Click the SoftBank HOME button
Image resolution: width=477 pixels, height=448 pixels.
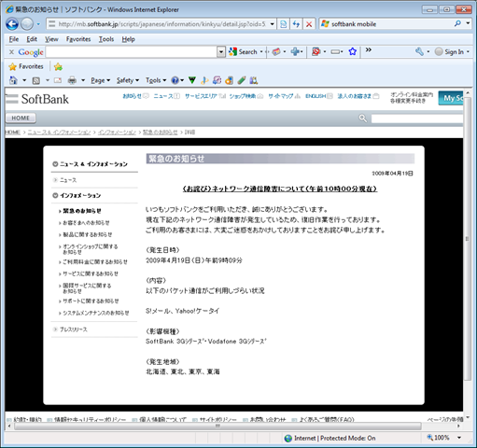(x=21, y=119)
